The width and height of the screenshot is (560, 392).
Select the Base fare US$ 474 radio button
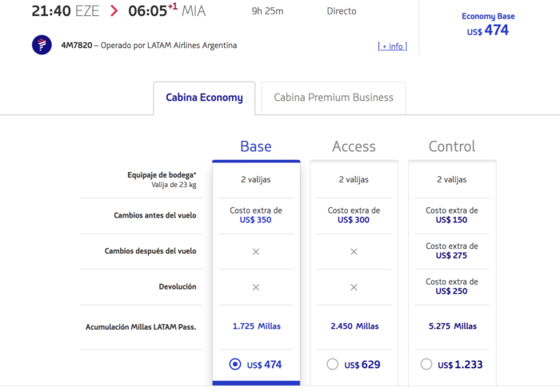tap(235, 364)
